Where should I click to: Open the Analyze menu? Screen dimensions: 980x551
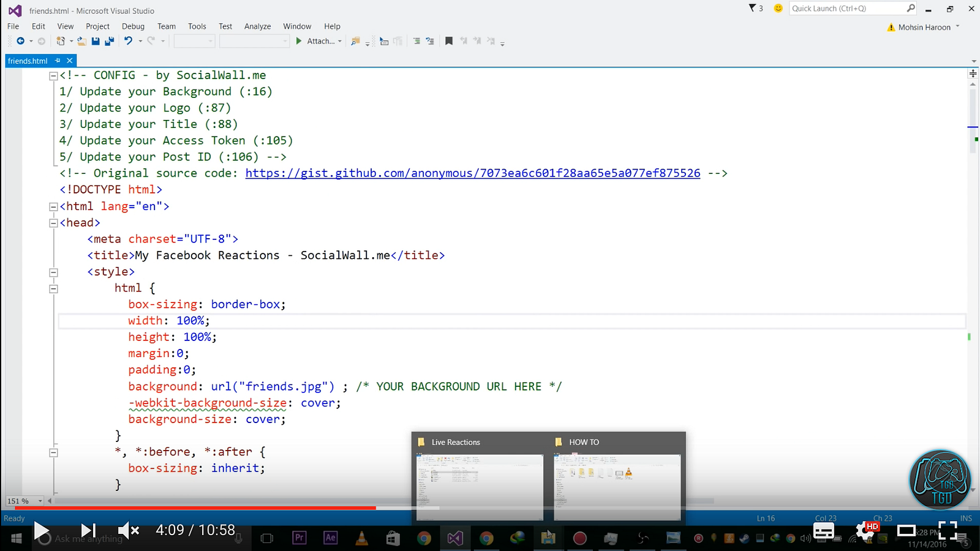257,26
